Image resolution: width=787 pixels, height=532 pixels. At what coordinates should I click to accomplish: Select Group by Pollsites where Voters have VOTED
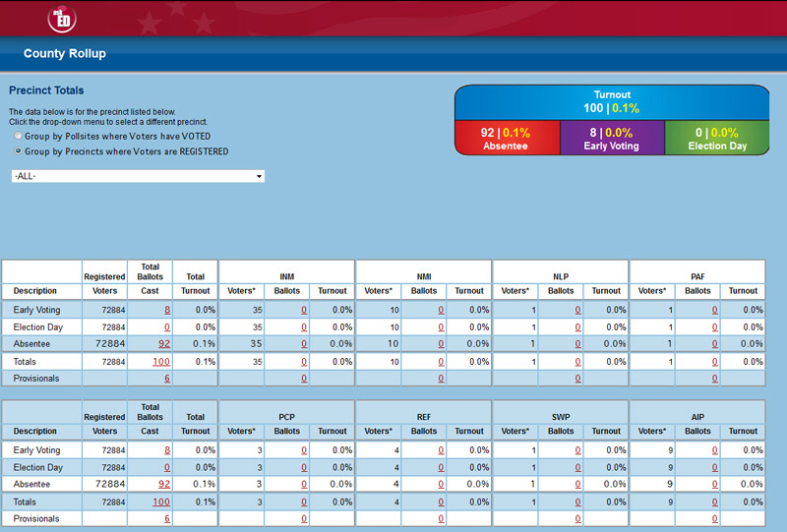(19, 136)
